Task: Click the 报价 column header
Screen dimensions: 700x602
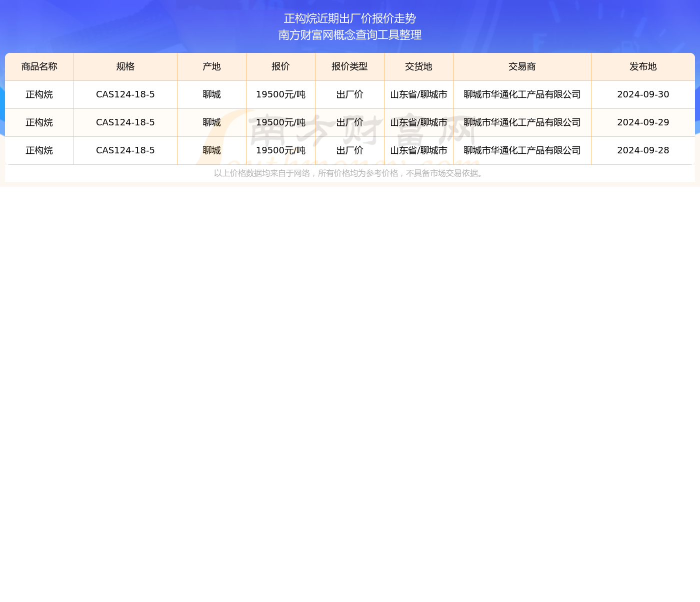Action: pyautogui.click(x=281, y=67)
